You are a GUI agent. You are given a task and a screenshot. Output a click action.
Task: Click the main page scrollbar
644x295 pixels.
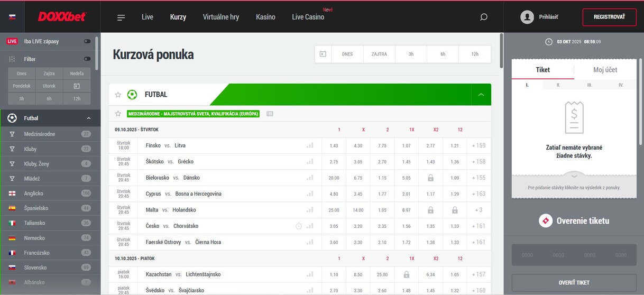coord(501,51)
